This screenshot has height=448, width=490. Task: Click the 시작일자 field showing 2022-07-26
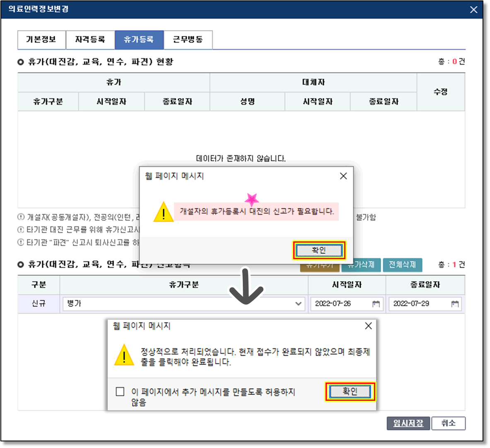pos(340,304)
